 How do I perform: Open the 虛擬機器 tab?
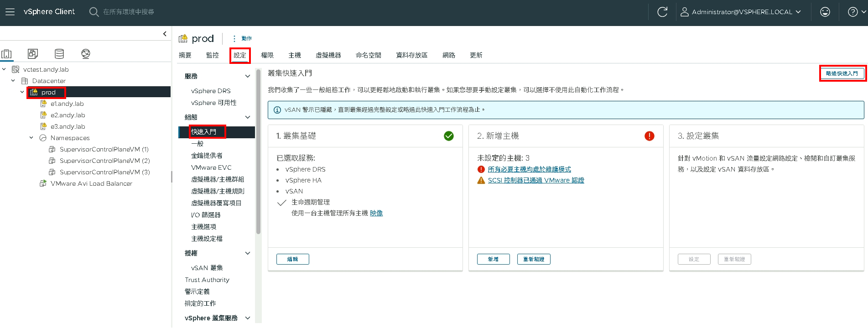point(328,55)
